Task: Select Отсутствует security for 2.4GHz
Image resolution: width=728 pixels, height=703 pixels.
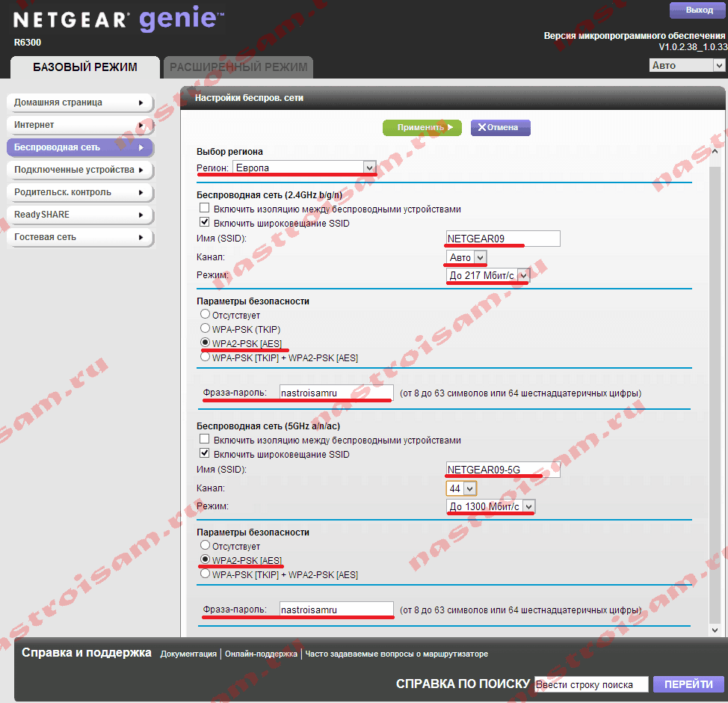Action: coord(205,314)
